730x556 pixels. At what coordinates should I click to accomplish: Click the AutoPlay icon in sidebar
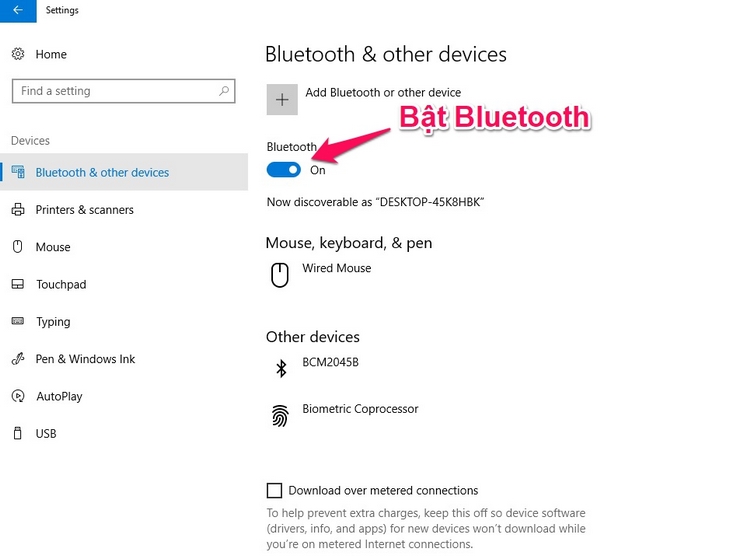pos(18,396)
